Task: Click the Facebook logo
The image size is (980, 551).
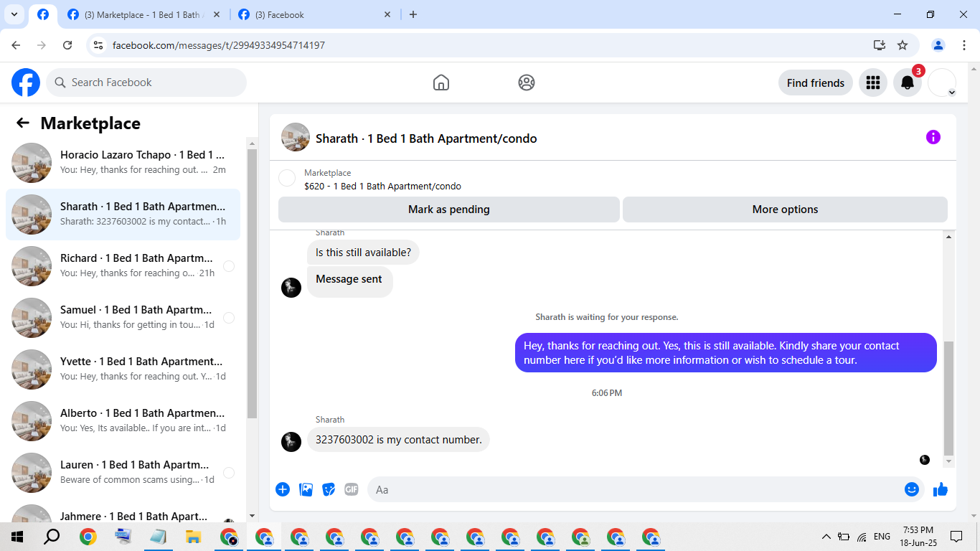Action: coord(26,83)
